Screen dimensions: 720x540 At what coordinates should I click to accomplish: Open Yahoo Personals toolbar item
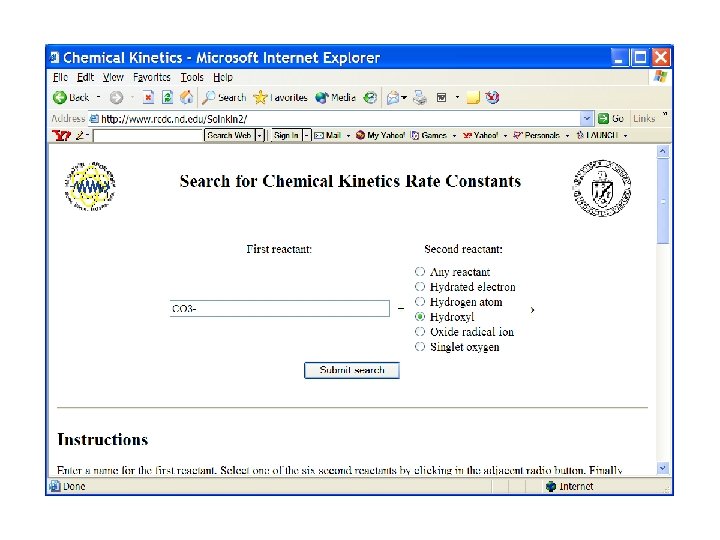[x=536, y=135]
